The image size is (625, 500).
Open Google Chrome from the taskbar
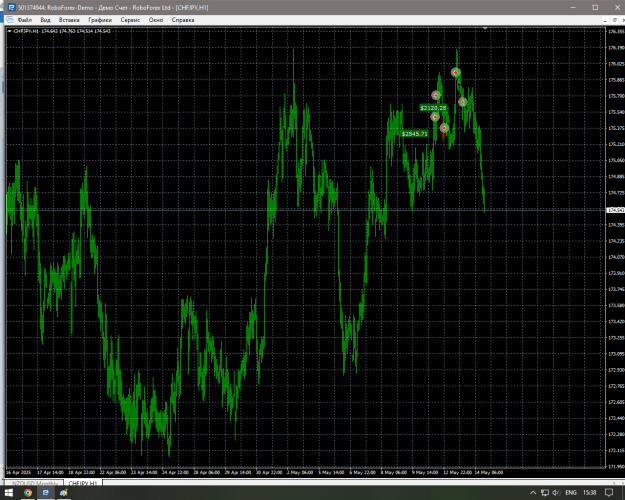pos(28,493)
